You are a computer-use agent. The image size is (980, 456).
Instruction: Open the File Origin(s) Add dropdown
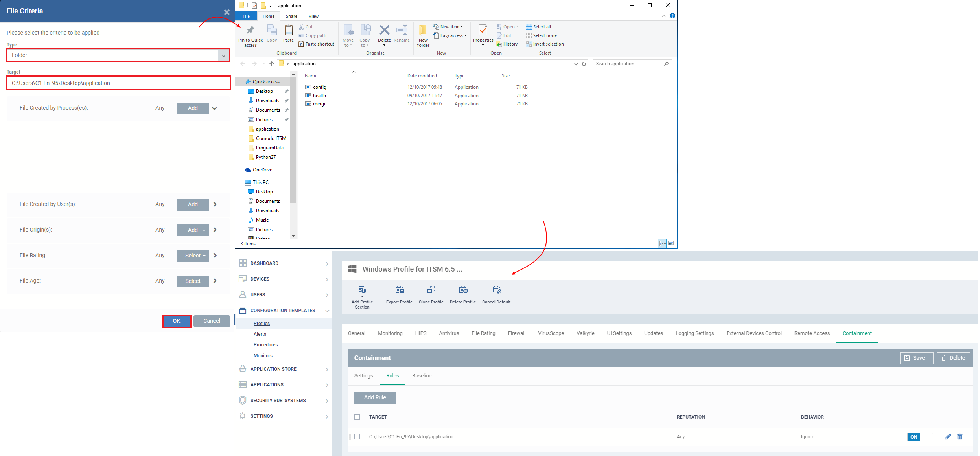pyautogui.click(x=193, y=230)
